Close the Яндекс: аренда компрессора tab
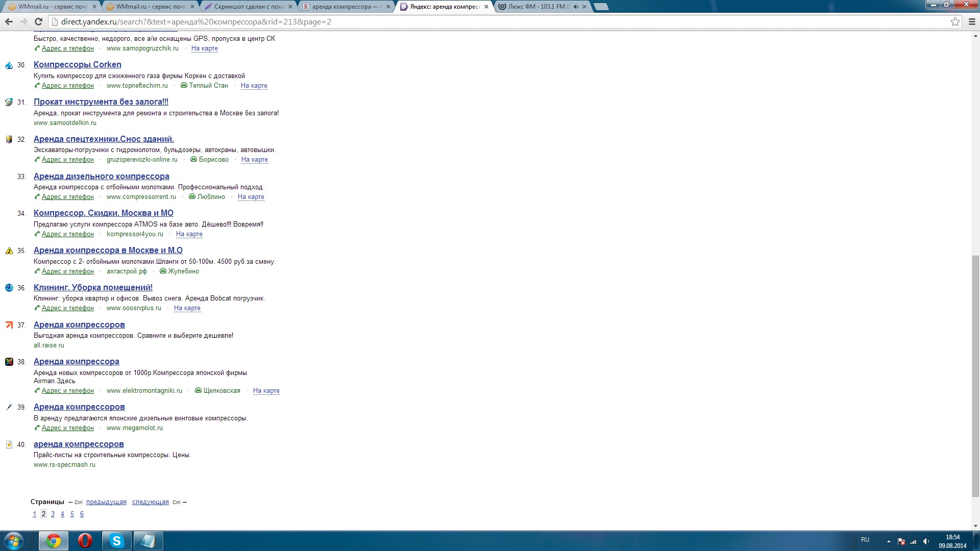 pos(486,7)
